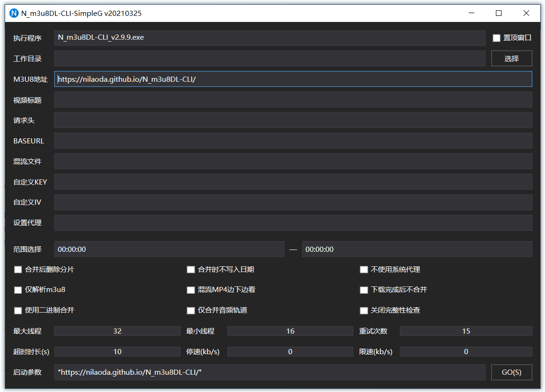Click the 自定义IV input field

[x=293, y=202]
